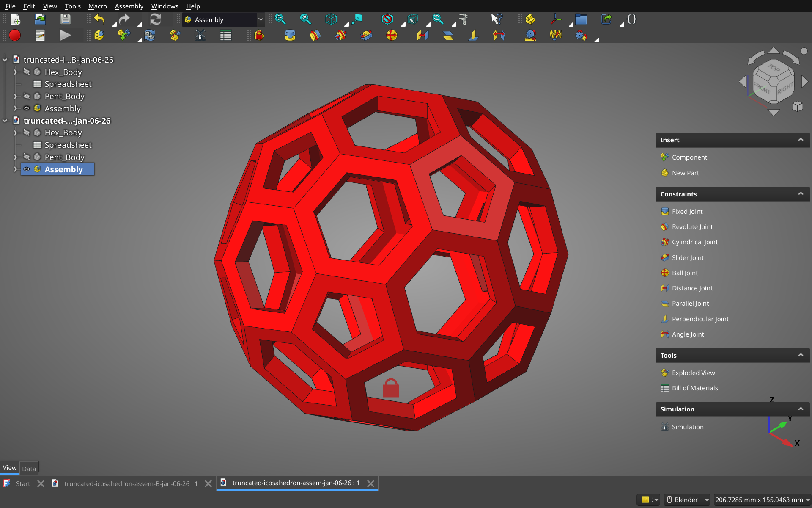The image size is (812, 508).
Task: Click the isometric view cube icon
Action: tap(331, 19)
